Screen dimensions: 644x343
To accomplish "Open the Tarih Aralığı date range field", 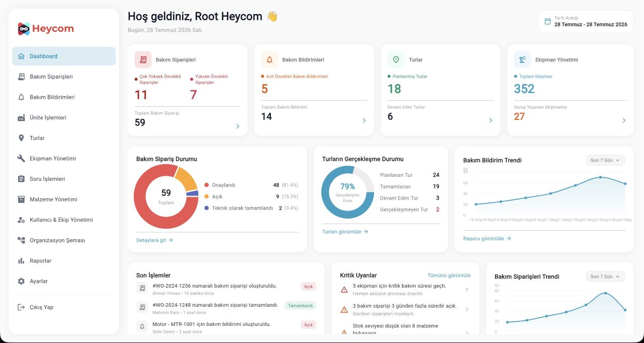I will (586, 21).
